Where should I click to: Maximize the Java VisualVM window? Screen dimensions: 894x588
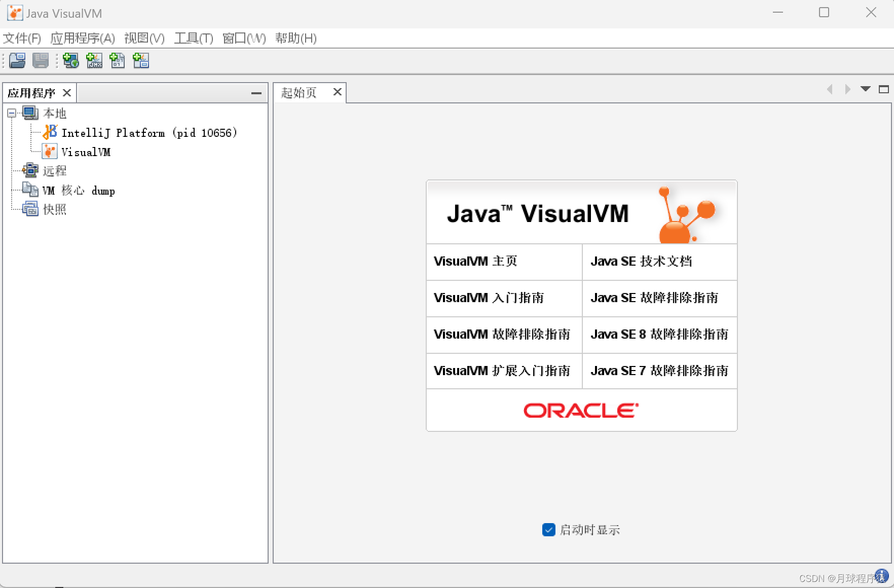(824, 12)
